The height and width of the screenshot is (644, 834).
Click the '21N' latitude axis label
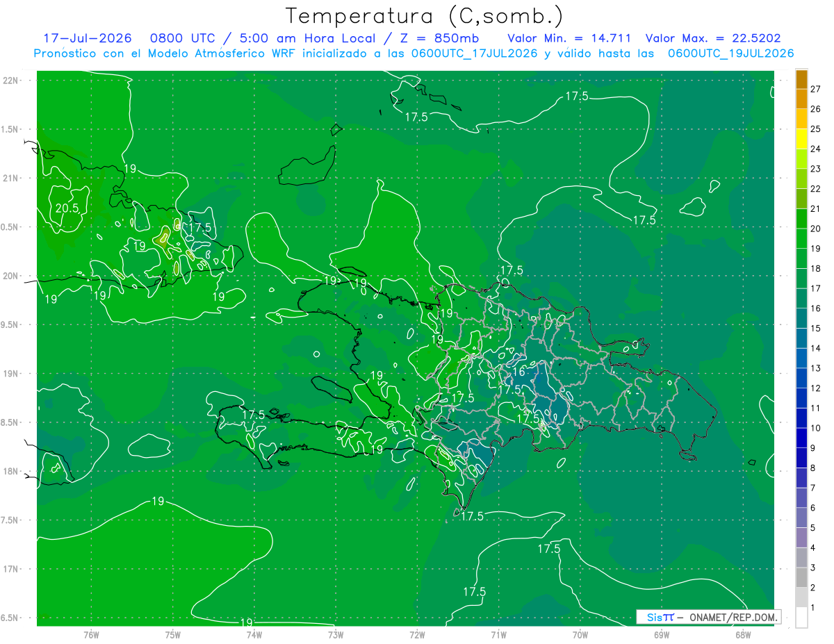(x=10, y=178)
